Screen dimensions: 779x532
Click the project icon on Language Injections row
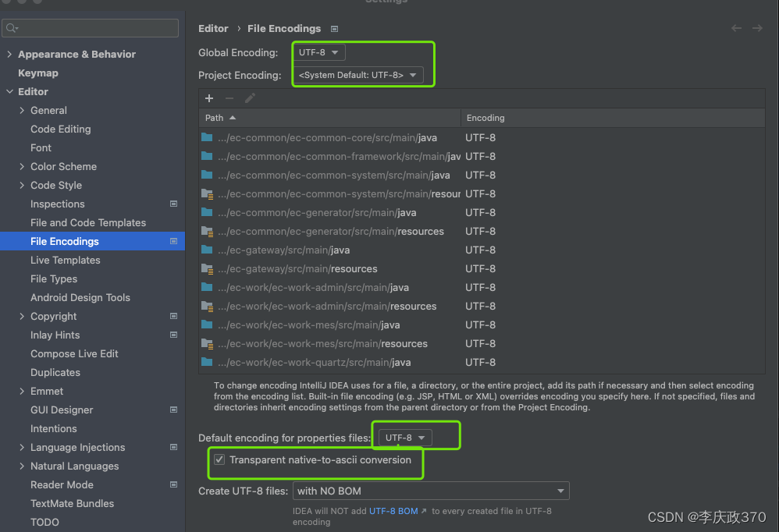pos(173,447)
